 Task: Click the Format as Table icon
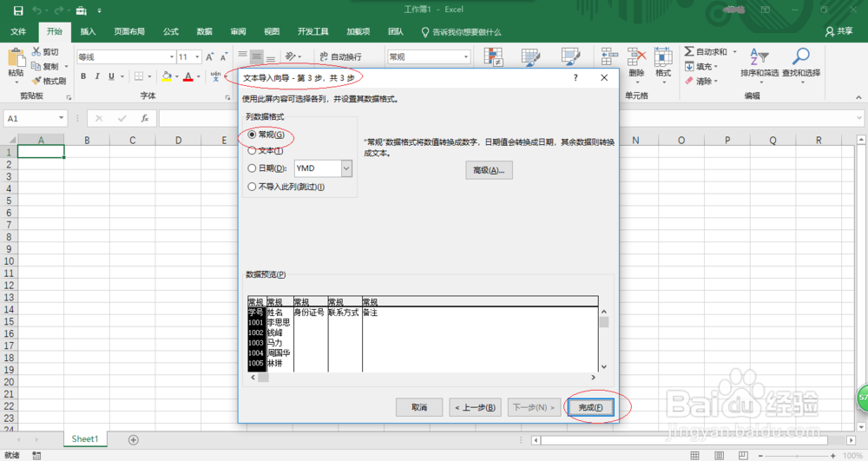(x=530, y=57)
